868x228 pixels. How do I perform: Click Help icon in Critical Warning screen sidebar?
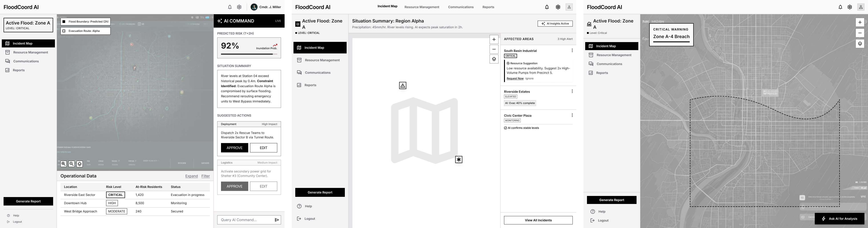click(593, 212)
